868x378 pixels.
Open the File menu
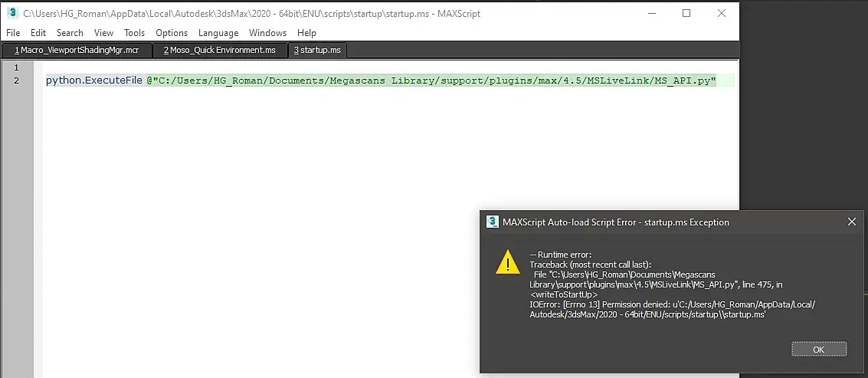(13, 33)
